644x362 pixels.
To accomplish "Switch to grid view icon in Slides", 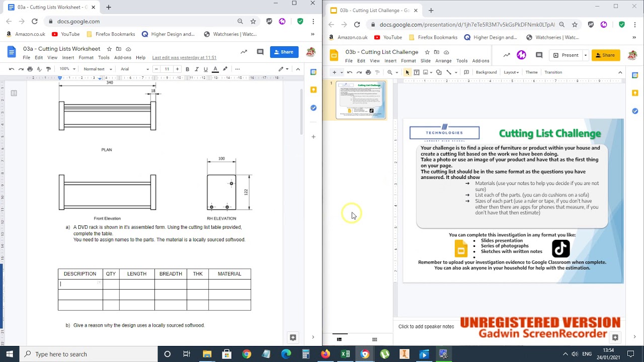I will tap(374, 339).
